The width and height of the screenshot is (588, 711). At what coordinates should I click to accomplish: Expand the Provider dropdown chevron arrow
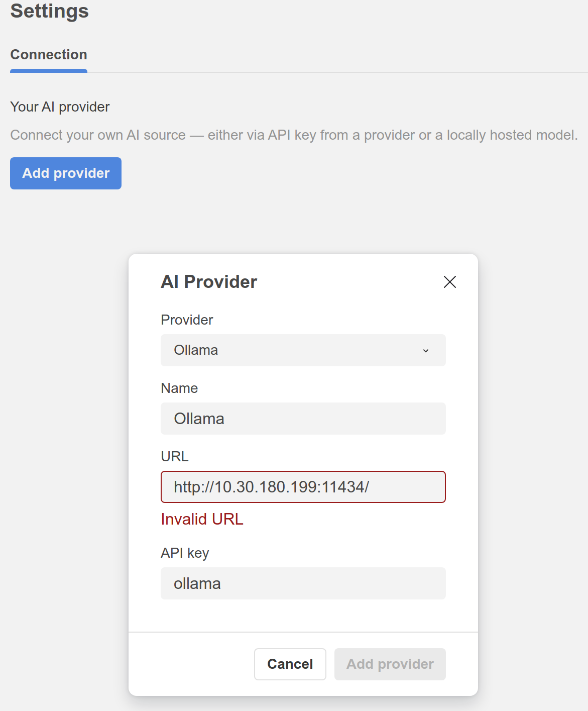(426, 351)
